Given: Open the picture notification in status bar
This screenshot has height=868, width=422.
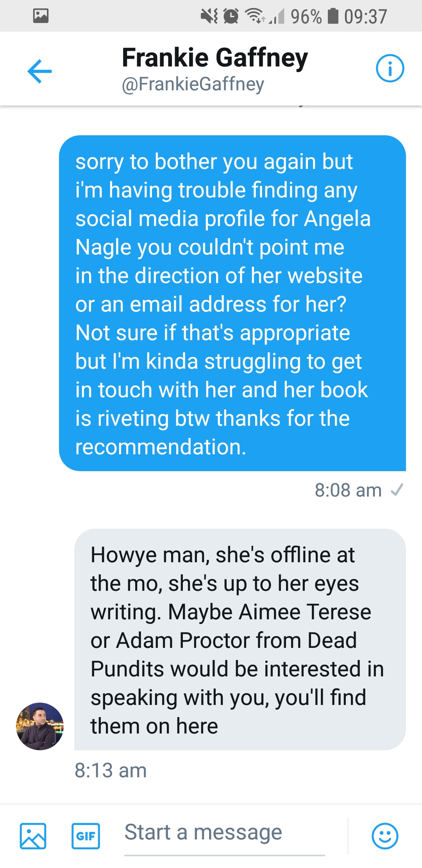Looking at the screenshot, I should [x=41, y=16].
